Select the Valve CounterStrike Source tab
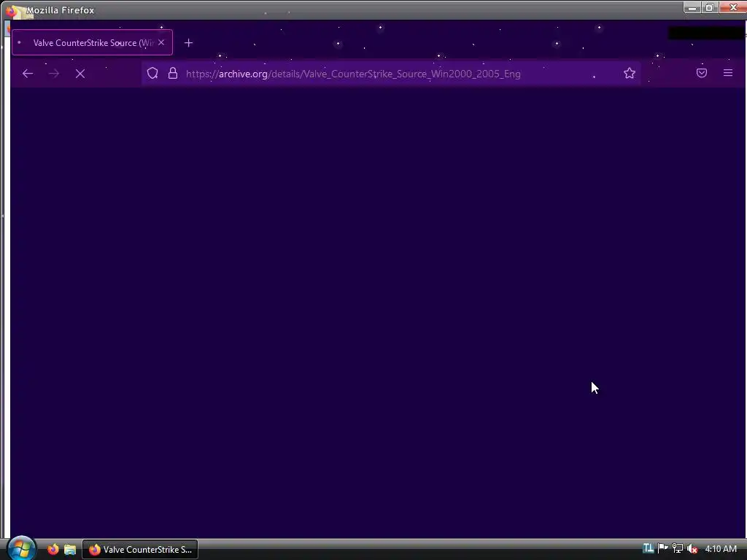Viewport: 747px width, 560px height. 93,42
